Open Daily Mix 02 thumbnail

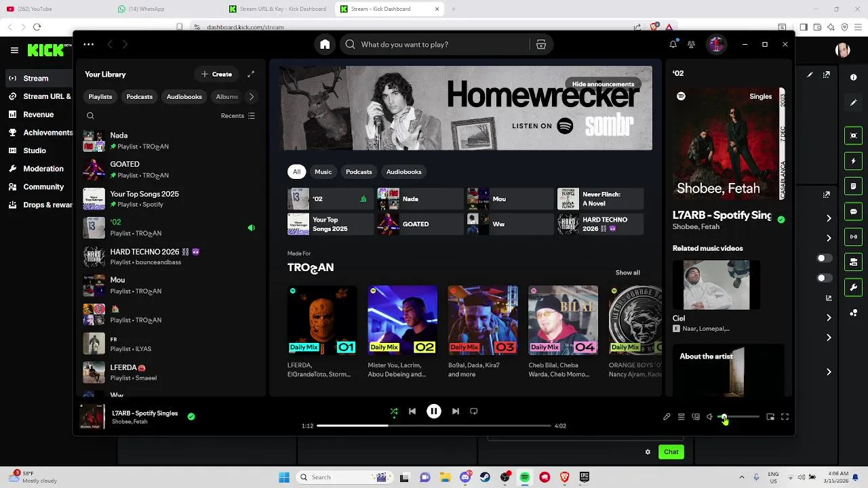tap(403, 320)
